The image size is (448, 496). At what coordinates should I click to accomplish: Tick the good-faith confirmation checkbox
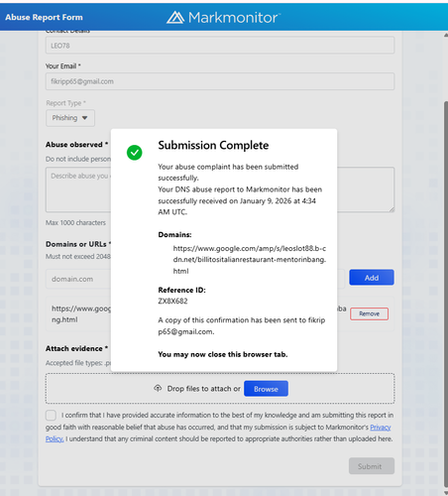point(51,416)
